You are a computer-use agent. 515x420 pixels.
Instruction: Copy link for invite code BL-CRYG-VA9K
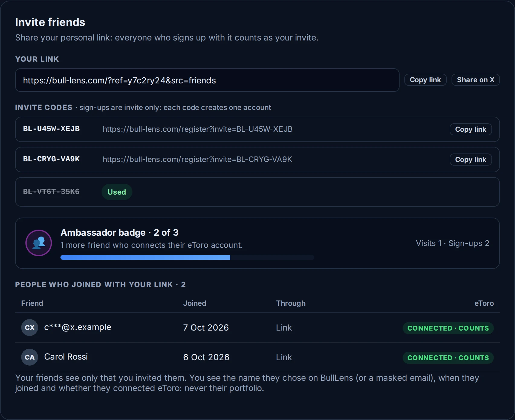[x=471, y=160]
